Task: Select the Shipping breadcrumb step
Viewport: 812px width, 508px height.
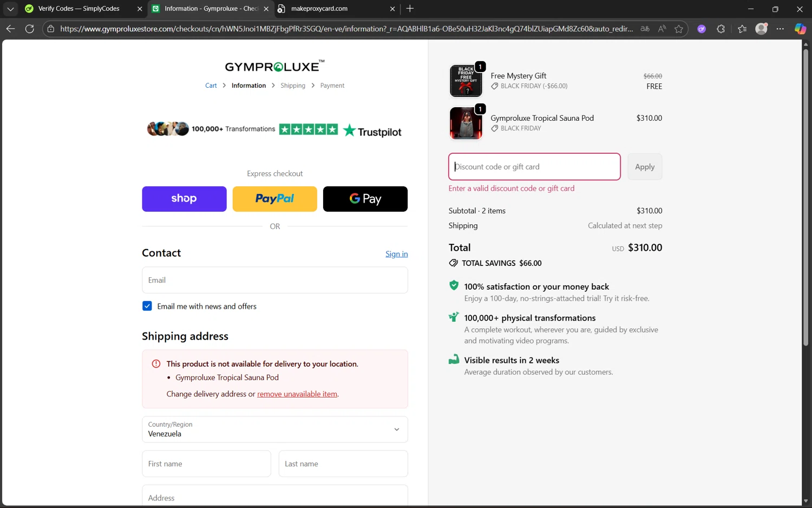Action: (293, 86)
